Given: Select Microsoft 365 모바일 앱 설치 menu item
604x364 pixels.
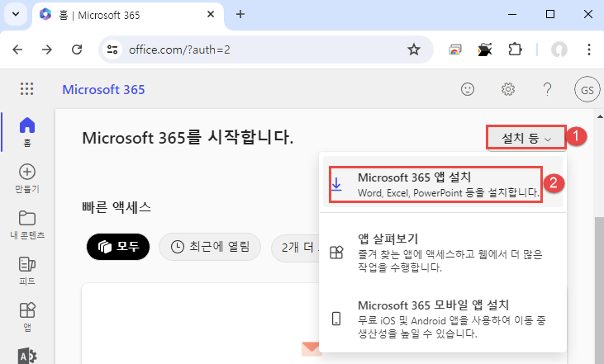Looking at the screenshot, I should point(443,319).
